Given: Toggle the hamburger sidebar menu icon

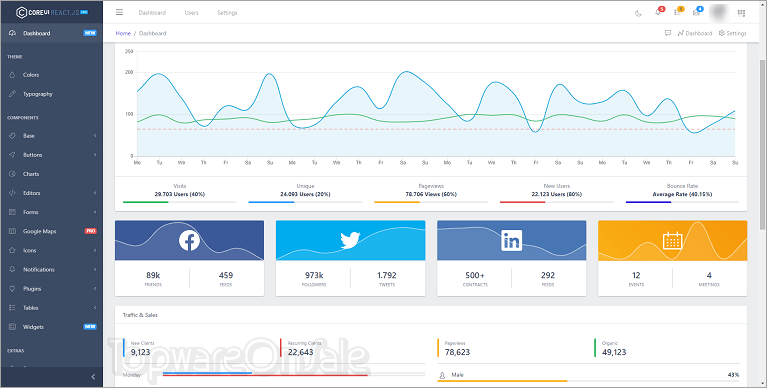Looking at the screenshot, I should tap(119, 12).
